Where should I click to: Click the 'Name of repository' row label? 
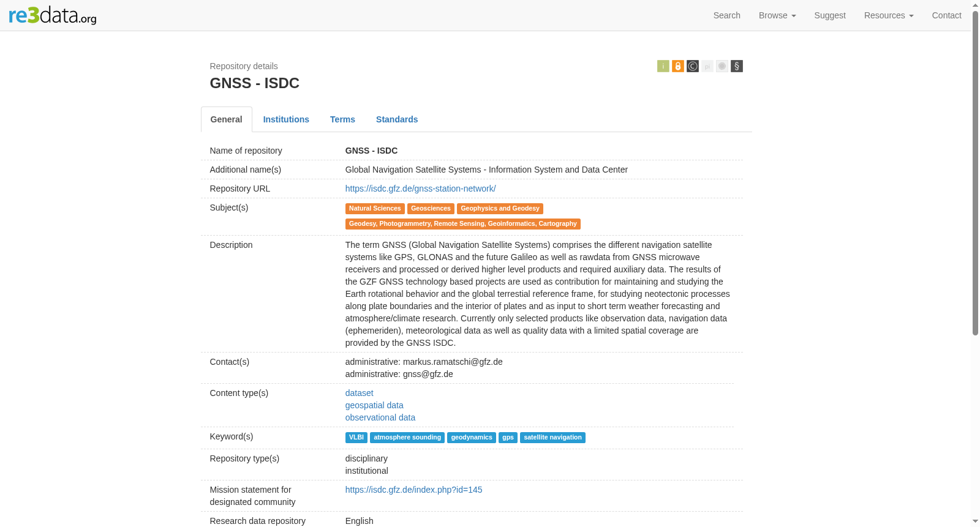[x=246, y=151]
